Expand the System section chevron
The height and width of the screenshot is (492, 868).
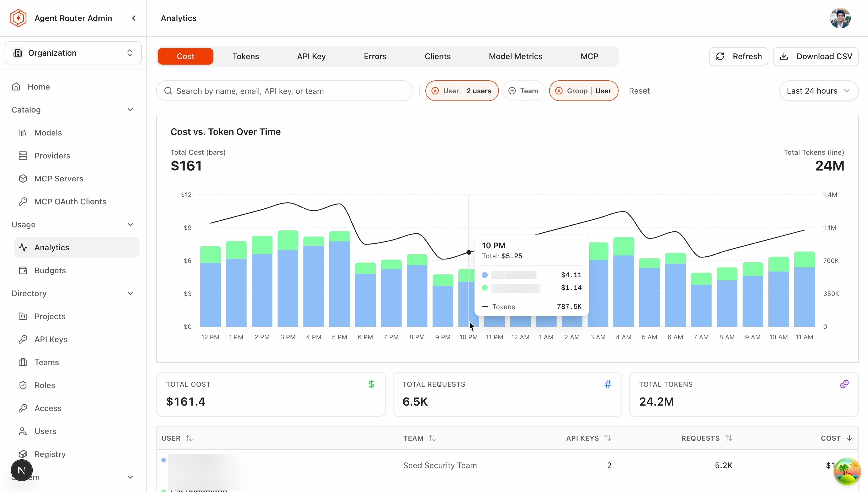pos(130,477)
